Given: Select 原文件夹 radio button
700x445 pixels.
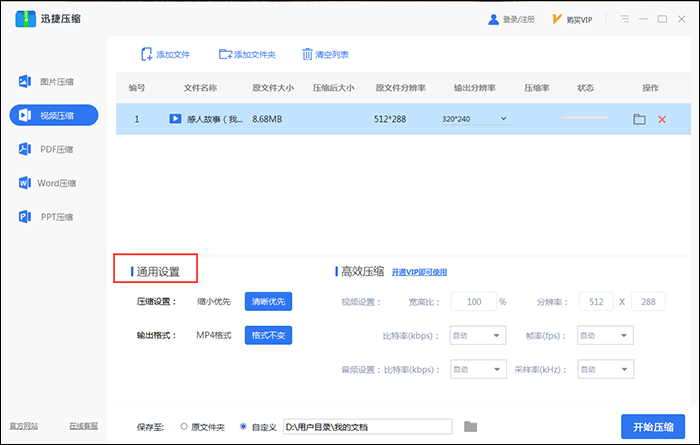Looking at the screenshot, I should tap(183, 427).
